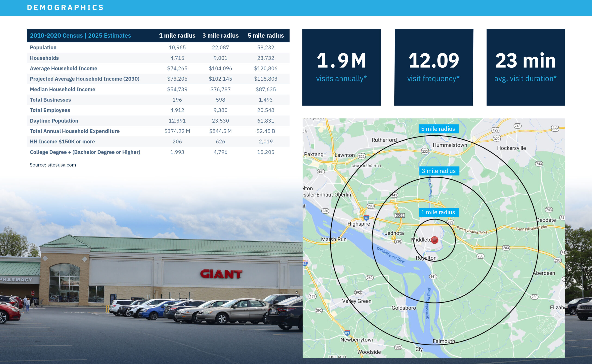Click the route 262 marker on map
The image size is (592, 364).
[x=370, y=278]
